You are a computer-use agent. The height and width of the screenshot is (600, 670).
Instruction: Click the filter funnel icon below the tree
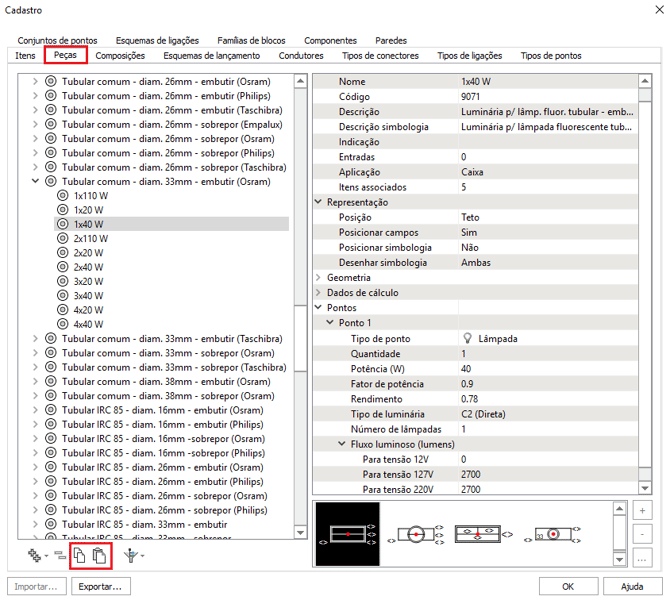tap(130, 554)
